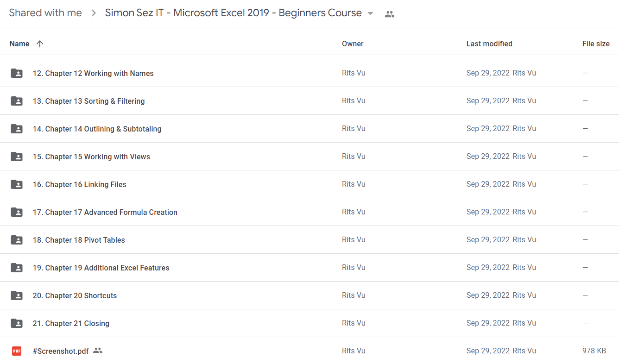Click the folder icon for Chapter 19 Additional Excel Features
The width and height of the screenshot is (619, 364).
(17, 268)
